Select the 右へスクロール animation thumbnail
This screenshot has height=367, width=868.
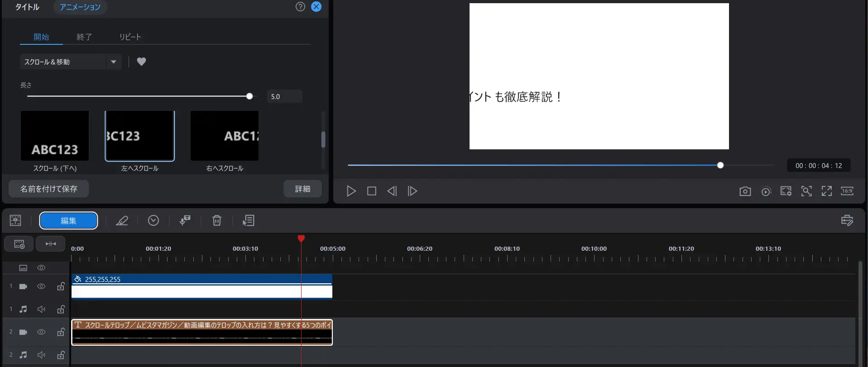tap(225, 136)
